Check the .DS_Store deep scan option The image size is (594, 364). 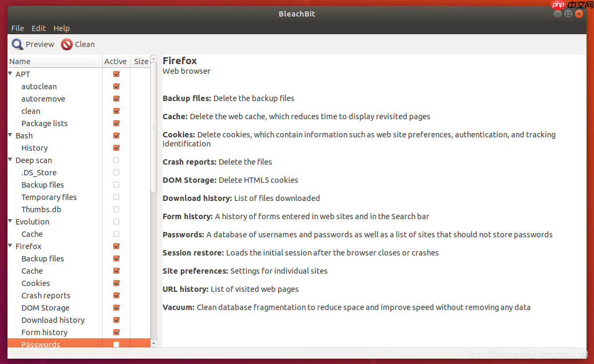click(115, 172)
